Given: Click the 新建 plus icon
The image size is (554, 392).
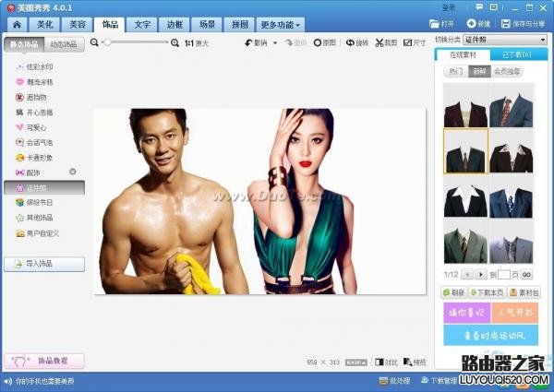Looking at the screenshot, I should coord(471,24).
